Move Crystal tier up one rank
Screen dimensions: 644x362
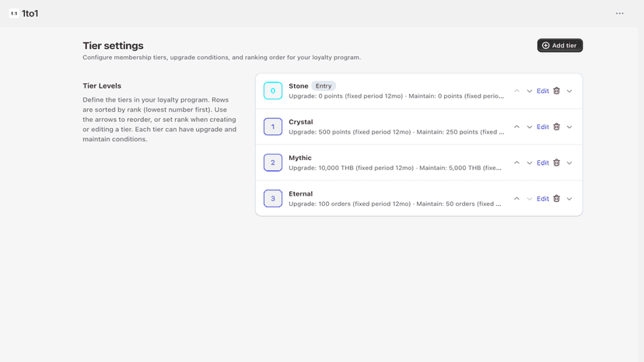coord(516,127)
